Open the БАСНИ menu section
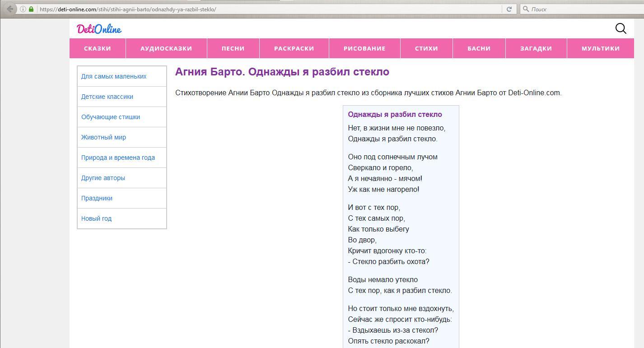The width and height of the screenshot is (644, 348). point(479,48)
